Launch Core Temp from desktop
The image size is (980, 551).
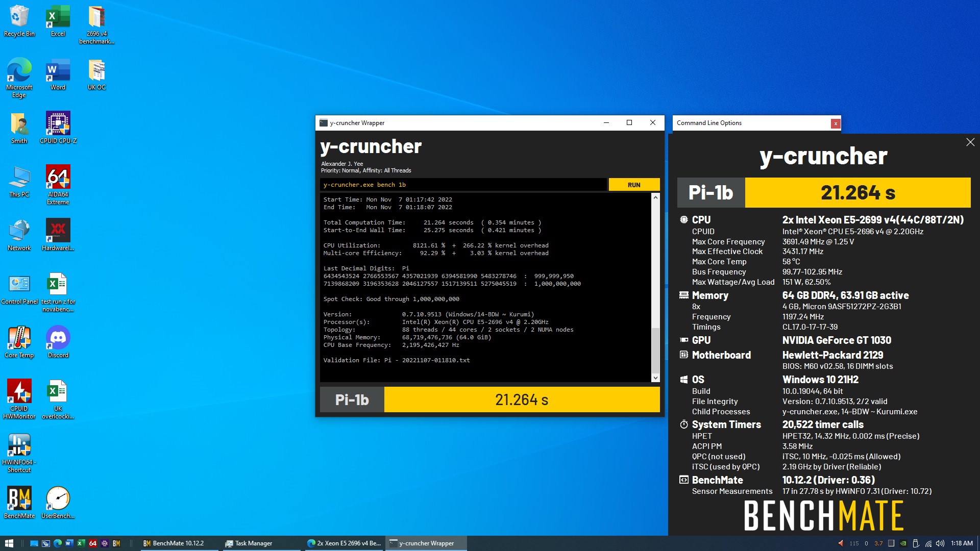pos(19,342)
